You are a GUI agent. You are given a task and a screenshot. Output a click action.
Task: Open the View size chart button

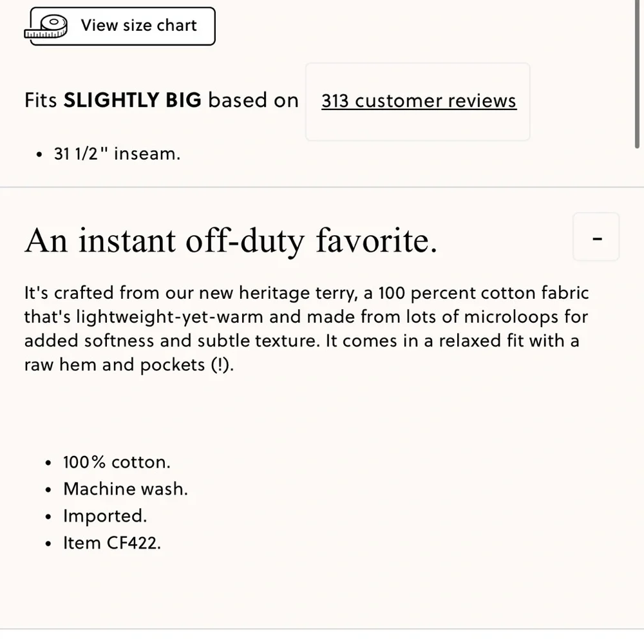pos(122,26)
